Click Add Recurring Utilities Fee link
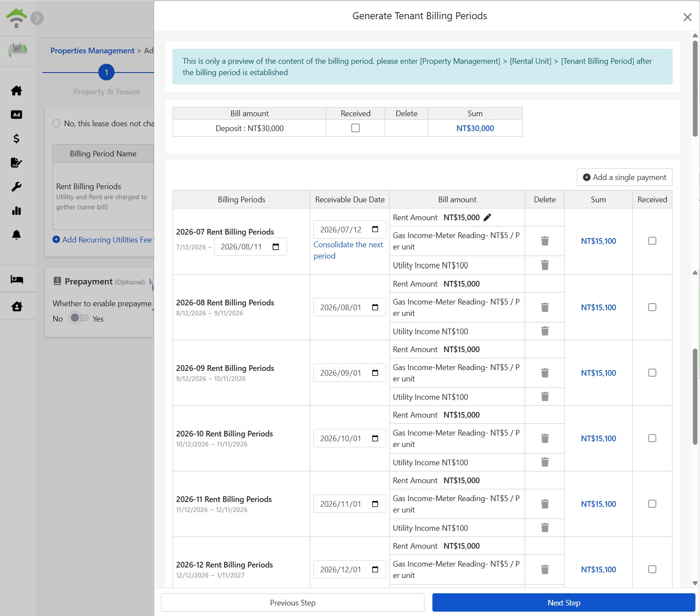 [102, 239]
